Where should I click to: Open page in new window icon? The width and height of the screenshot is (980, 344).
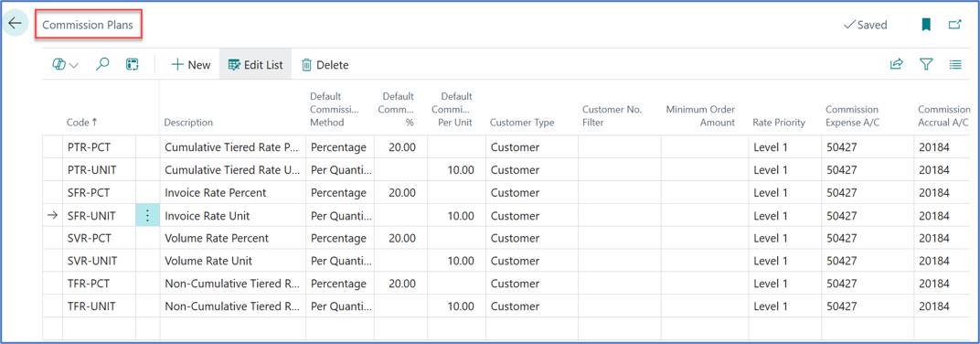coord(954,25)
